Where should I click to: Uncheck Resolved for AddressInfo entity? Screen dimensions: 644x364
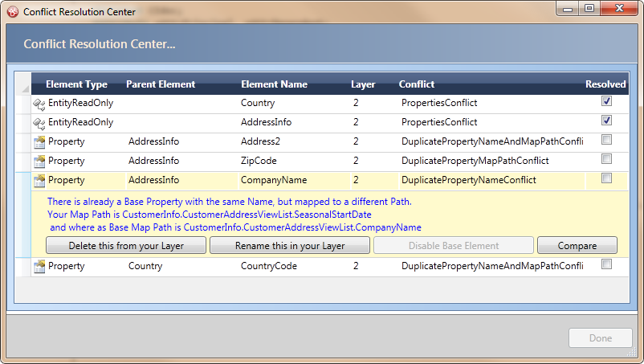(x=606, y=121)
